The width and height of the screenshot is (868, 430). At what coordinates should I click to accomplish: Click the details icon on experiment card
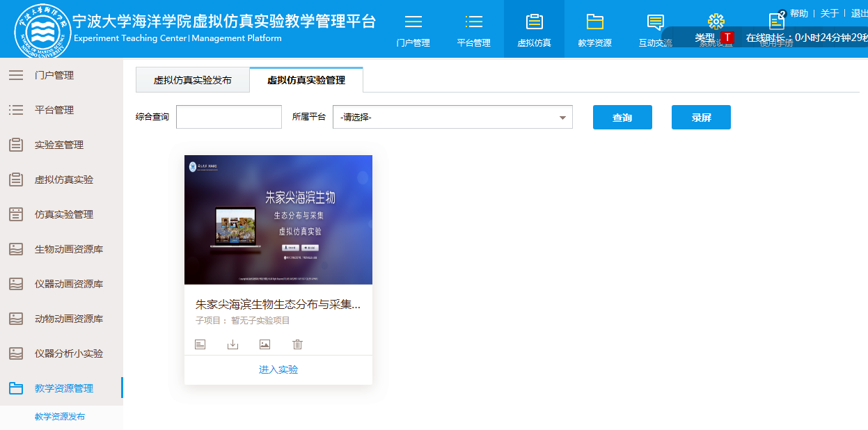[200, 344]
